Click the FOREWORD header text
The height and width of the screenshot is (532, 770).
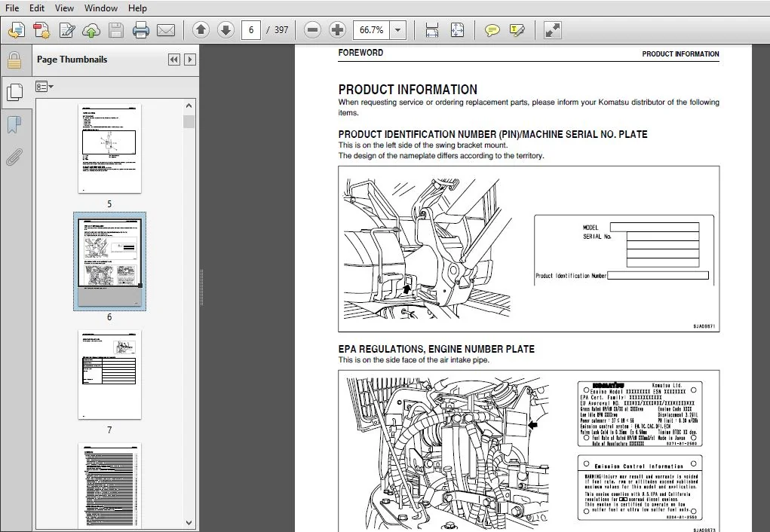coord(360,53)
